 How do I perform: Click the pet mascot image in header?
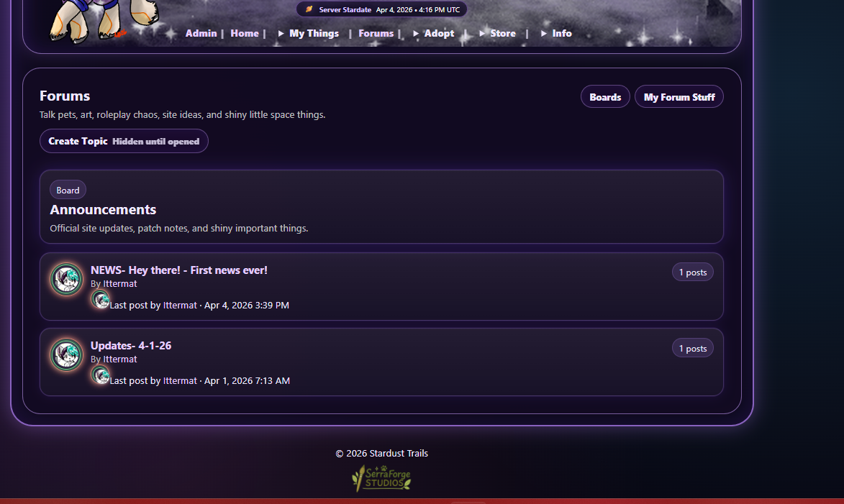click(104, 20)
